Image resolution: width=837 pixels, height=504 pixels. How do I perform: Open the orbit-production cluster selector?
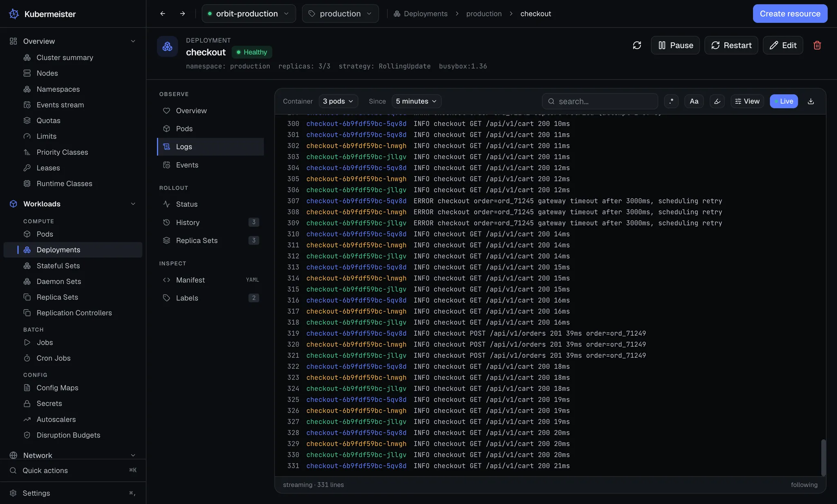(x=248, y=13)
